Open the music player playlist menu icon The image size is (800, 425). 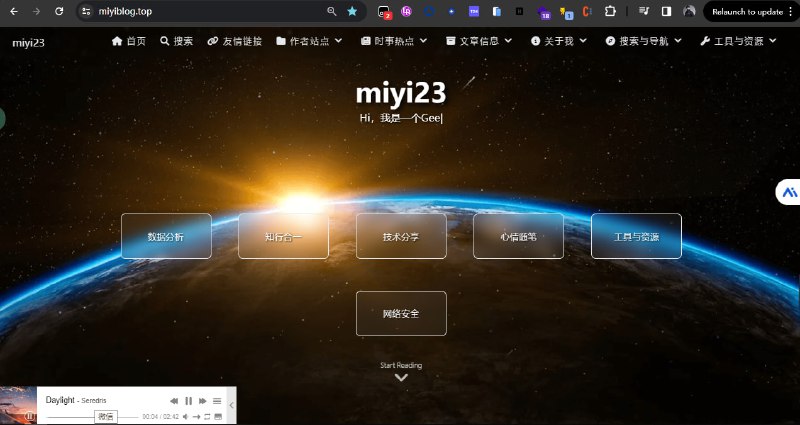pos(217,401)
